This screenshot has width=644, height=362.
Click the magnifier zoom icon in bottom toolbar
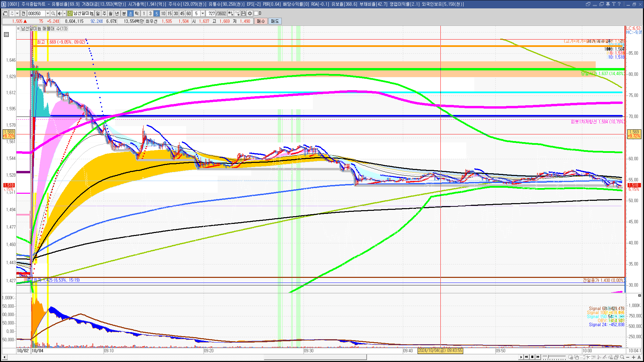[622, 357]
